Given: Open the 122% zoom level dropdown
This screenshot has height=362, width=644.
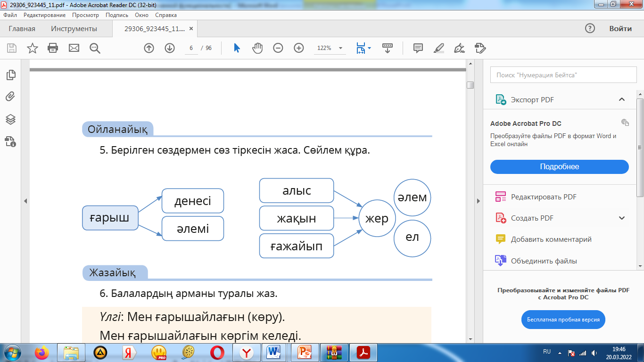Looking at the screenshot, I should point(340,48).
